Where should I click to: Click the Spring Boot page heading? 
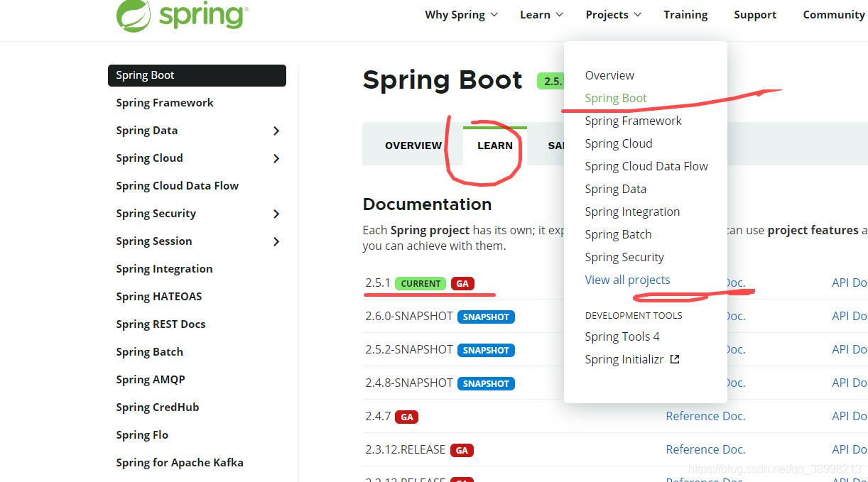point(443,80)
